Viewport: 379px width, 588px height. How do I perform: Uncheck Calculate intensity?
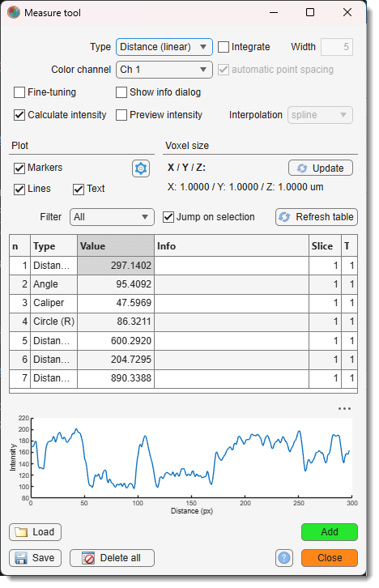pyautogui.click(x=19, y=115)
